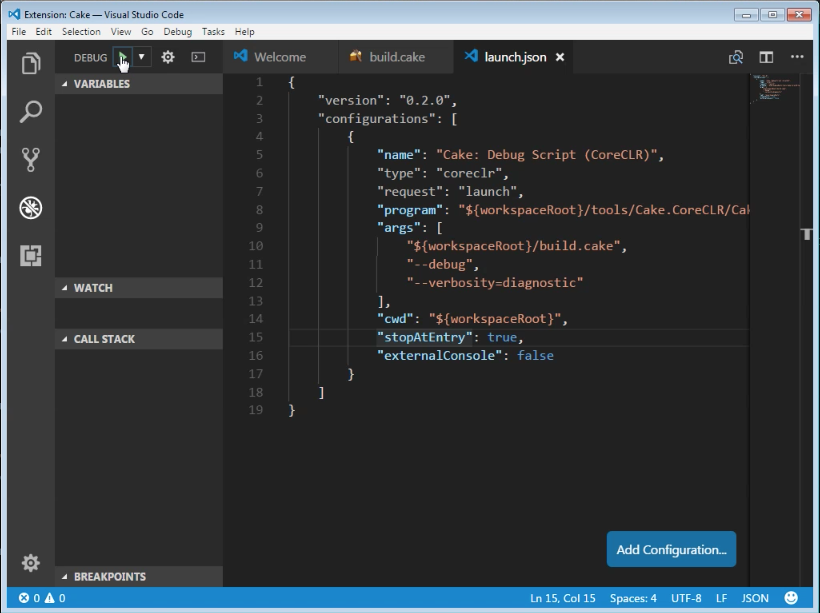
Task: Open the Search view in activity bar
Action: (x=31, y=111)
